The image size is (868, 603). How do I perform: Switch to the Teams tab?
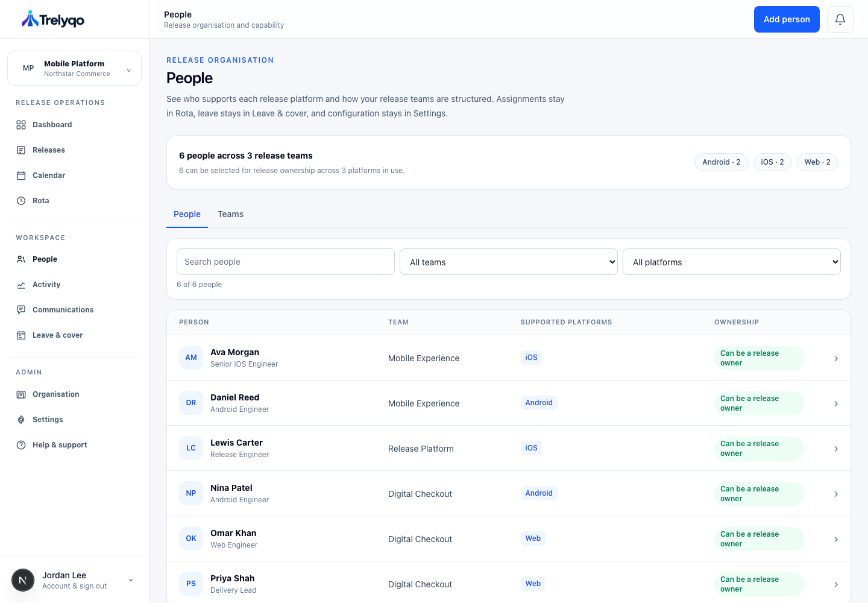231,214
